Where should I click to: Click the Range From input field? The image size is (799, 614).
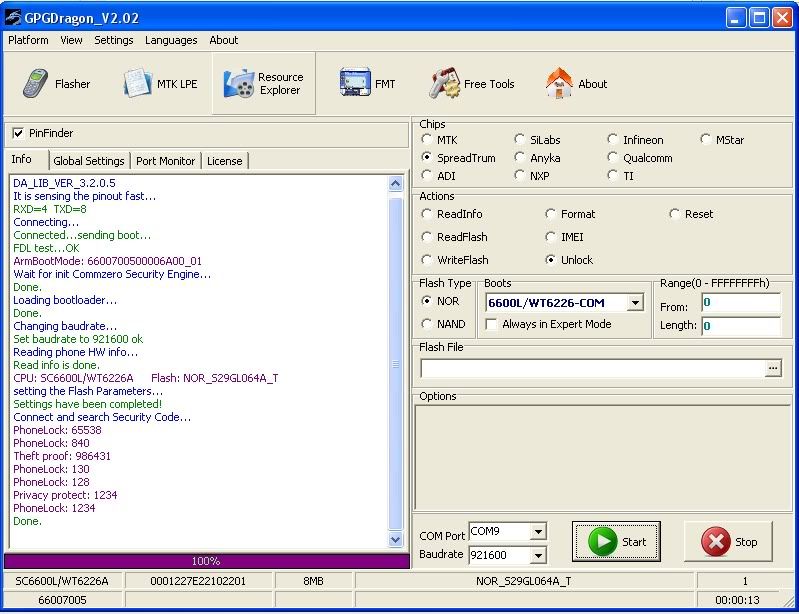pos(741,303)
